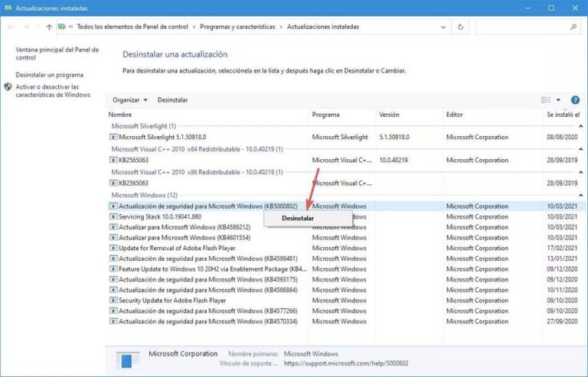Screen dimensions: 588x377
Task: Open the Organizar dropdown menu
Action: [x=129, y=100]
